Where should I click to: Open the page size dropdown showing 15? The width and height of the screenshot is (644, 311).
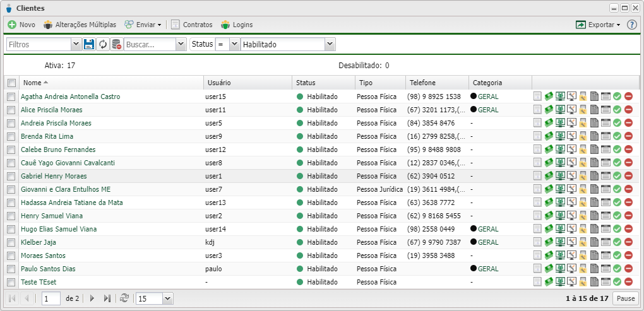tap(167, 298)
